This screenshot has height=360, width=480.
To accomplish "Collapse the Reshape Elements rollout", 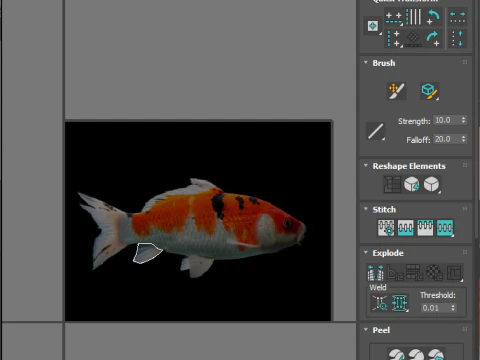I will click(366, 166).
